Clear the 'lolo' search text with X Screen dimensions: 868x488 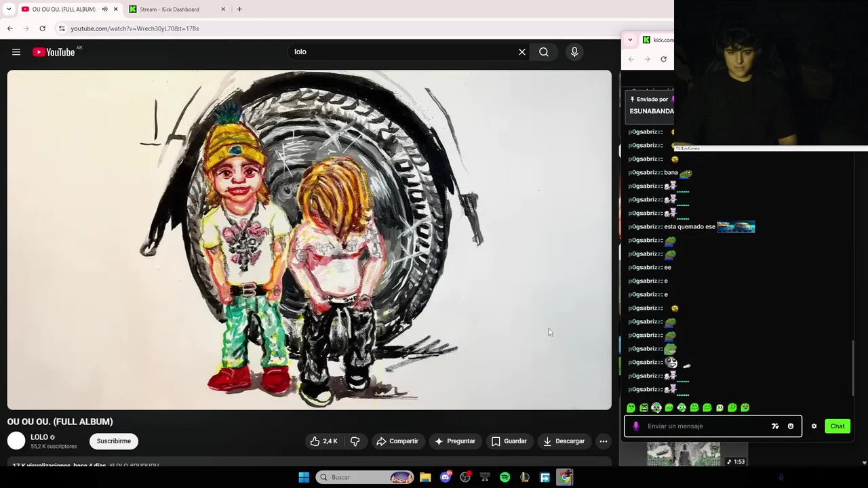tap(522, 52)
